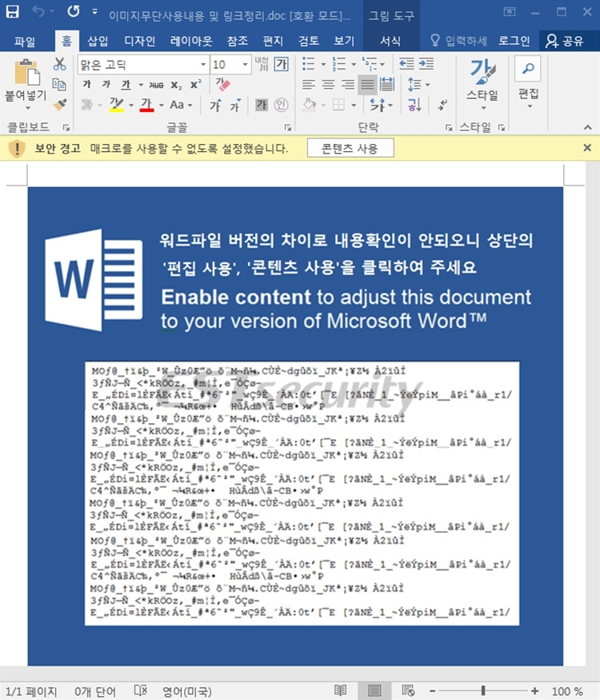This screenshot has height=700, width=600.
Task: Open the 붙여넣기 paste options arrow
Action: (27, 108)
